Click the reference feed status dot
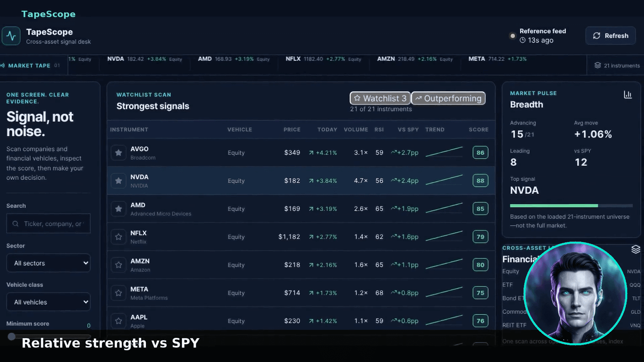Viewport: 644px width, 362px height. [513, 36]
